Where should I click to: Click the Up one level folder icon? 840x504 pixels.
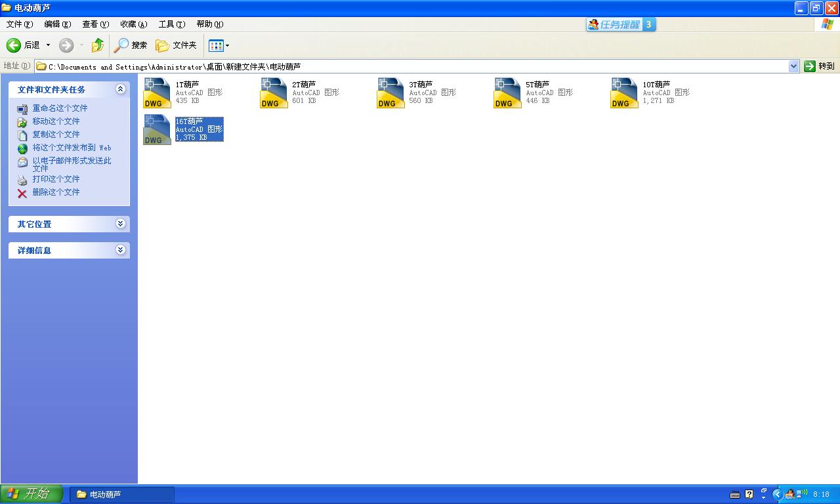pyautogui.click(x=96, y=45)
